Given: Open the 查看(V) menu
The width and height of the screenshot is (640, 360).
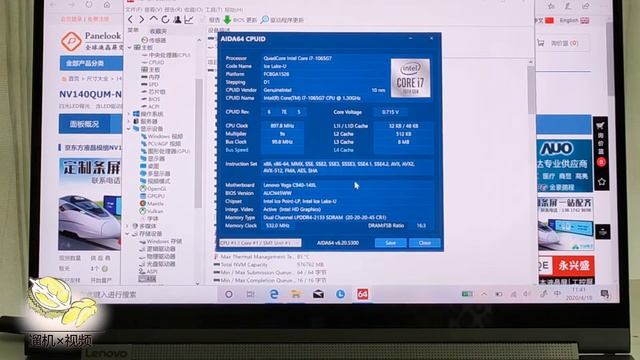Looking at the screenshot, I should [x=152, y=9].
